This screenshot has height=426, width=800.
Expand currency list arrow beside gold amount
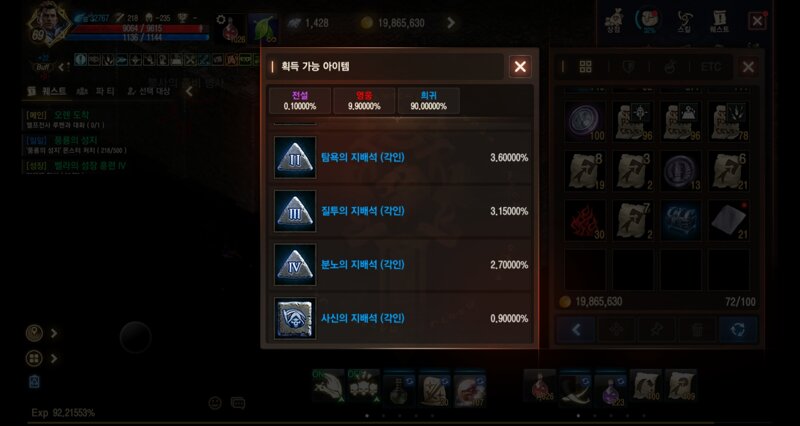[x=451, y=23]
